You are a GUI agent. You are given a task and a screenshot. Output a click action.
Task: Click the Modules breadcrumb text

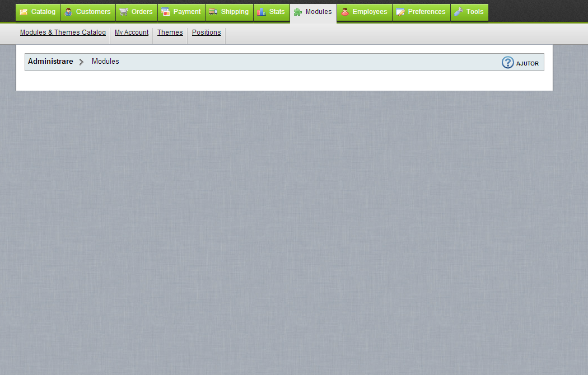[105, 62]
